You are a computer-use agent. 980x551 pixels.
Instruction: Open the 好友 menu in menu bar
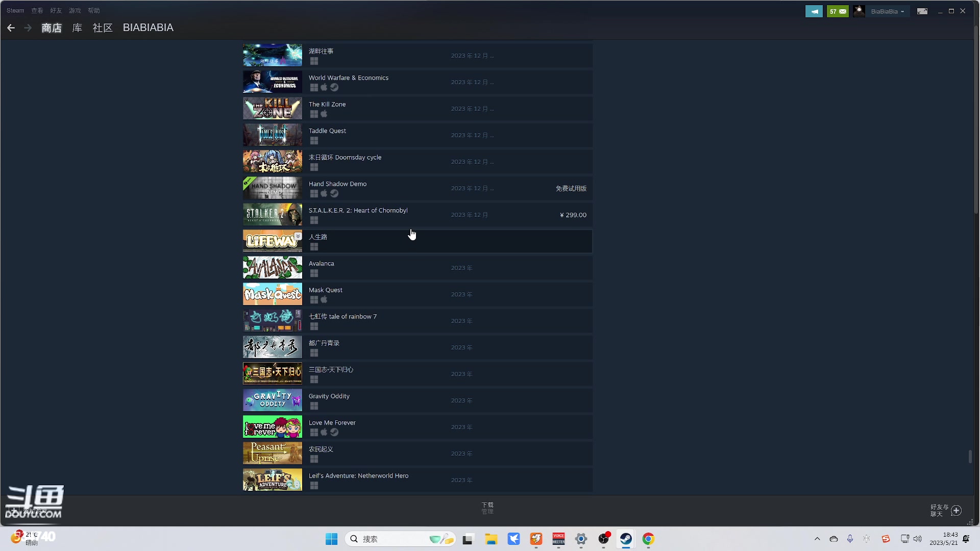56,10
